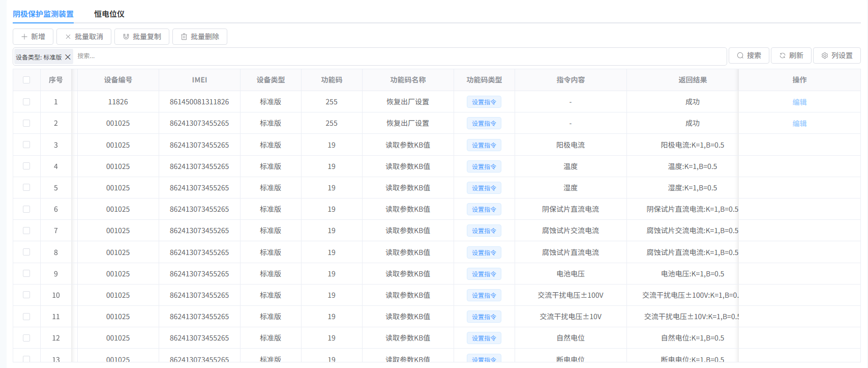The height and width of the screenshot is (368, 868).
Task: Select the checkbox for row 9 电池电压
Action: coord(26,274)
